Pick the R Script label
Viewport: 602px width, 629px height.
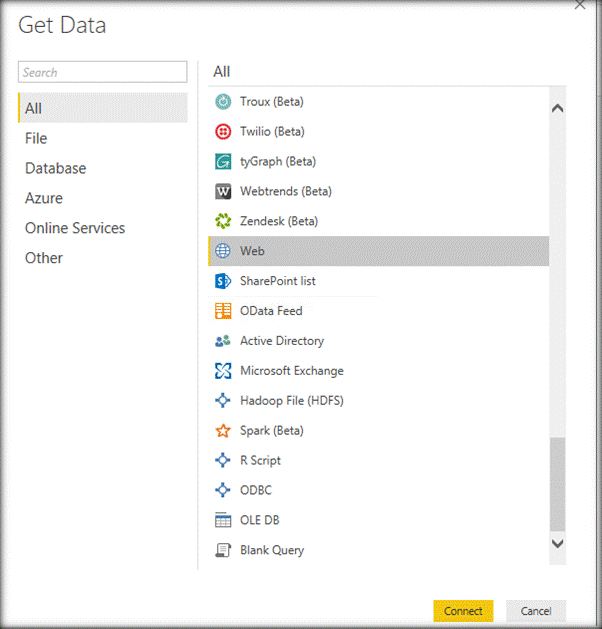260,461
